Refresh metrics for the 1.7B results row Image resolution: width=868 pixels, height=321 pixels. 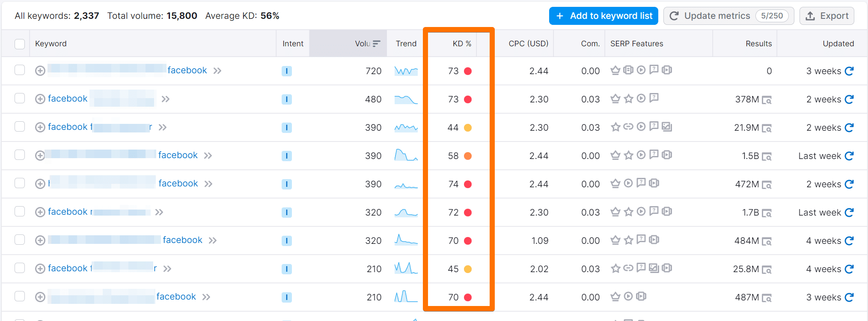tap(849, 212)
